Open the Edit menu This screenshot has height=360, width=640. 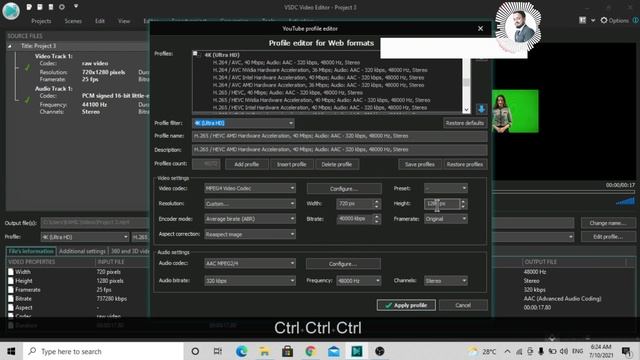point(100,21)
